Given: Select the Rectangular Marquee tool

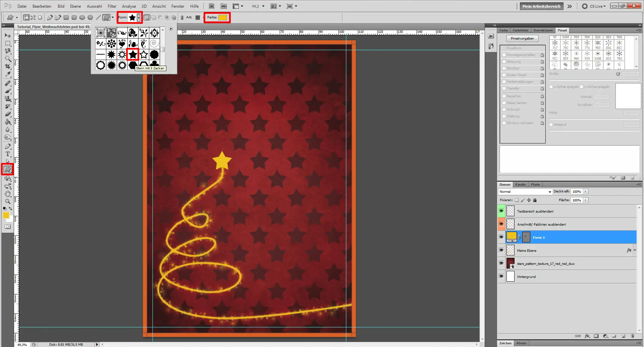Looking at the screenshot, I should coord(8,43).
